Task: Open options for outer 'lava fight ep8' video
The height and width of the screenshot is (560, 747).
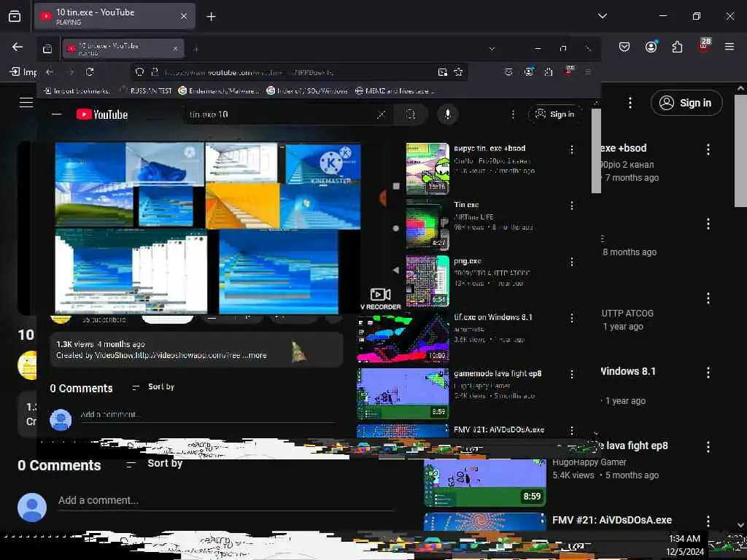Action: coord(708,447)
